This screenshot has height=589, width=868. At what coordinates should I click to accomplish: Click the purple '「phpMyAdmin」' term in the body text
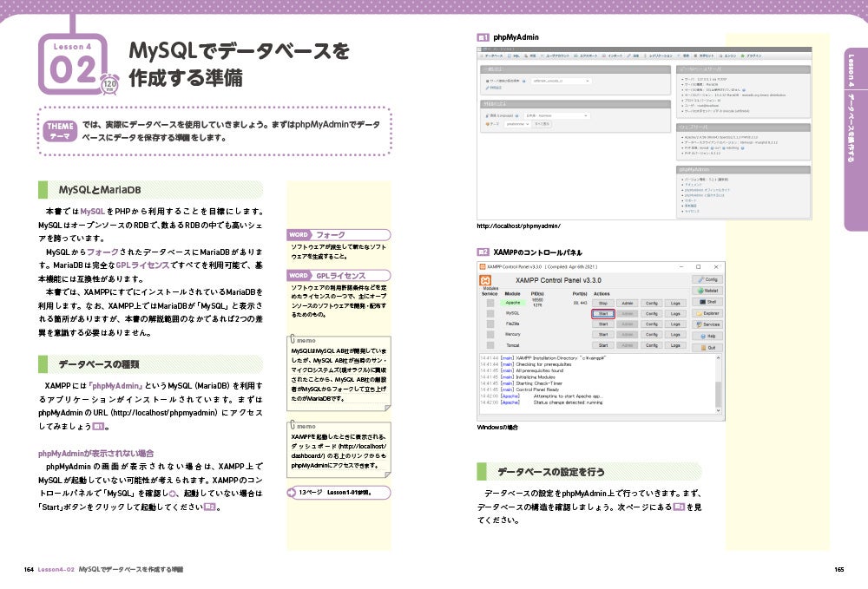click(x=115, y=385)
